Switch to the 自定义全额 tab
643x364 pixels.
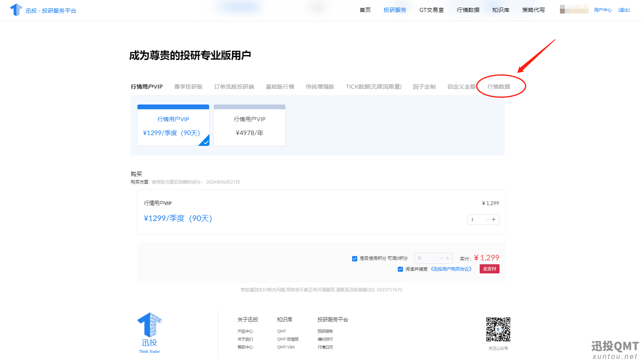(461, 87)
